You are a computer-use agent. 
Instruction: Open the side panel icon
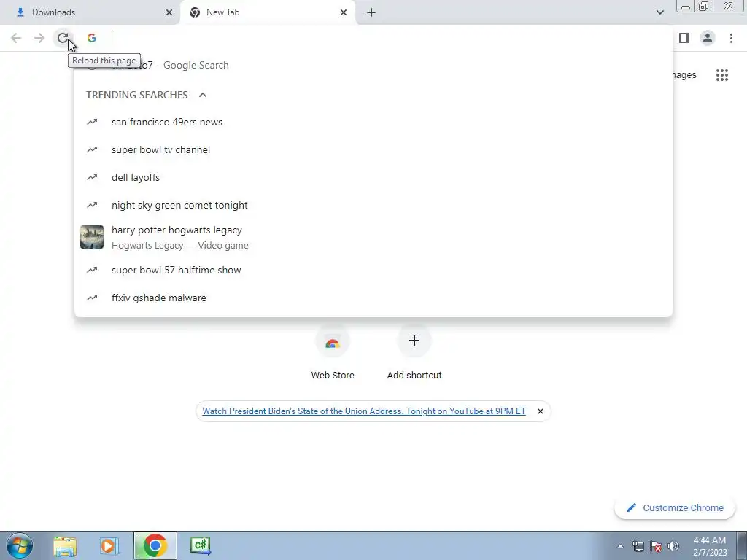[x=684, y=38]
